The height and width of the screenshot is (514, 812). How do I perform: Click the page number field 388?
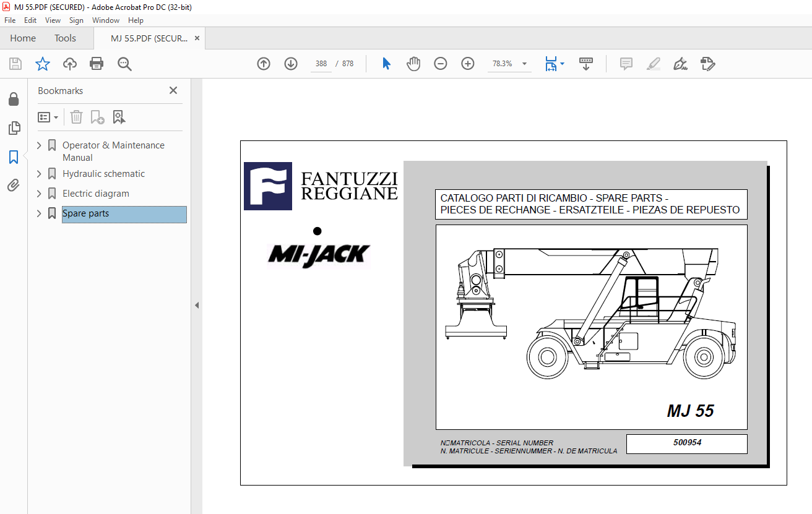(321, 64)
